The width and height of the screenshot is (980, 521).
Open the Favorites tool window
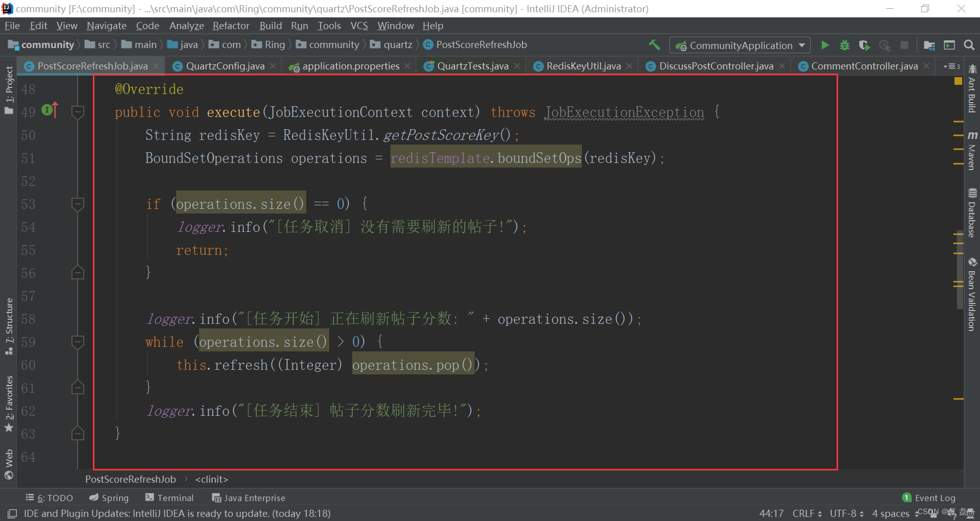[9, 404]
